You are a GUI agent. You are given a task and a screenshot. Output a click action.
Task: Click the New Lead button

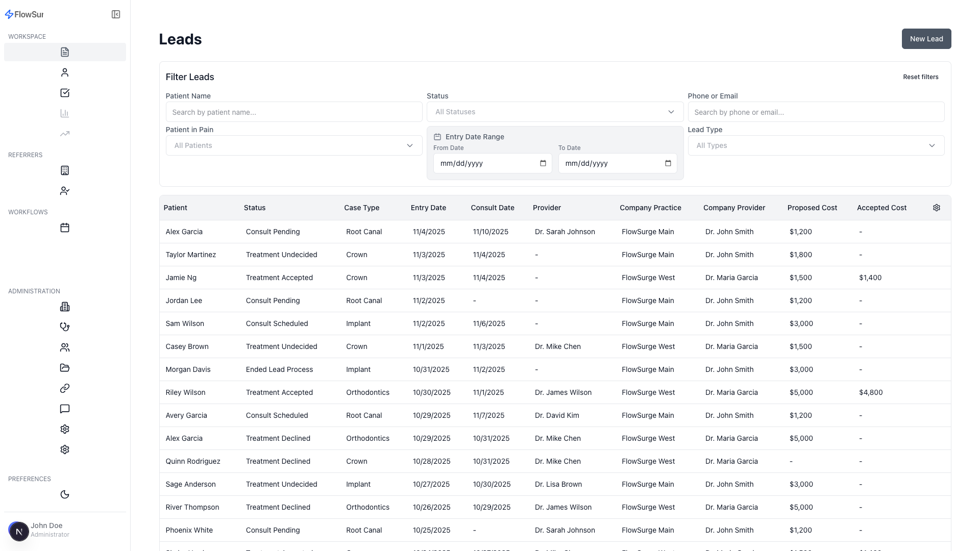(x=926, y=39)
